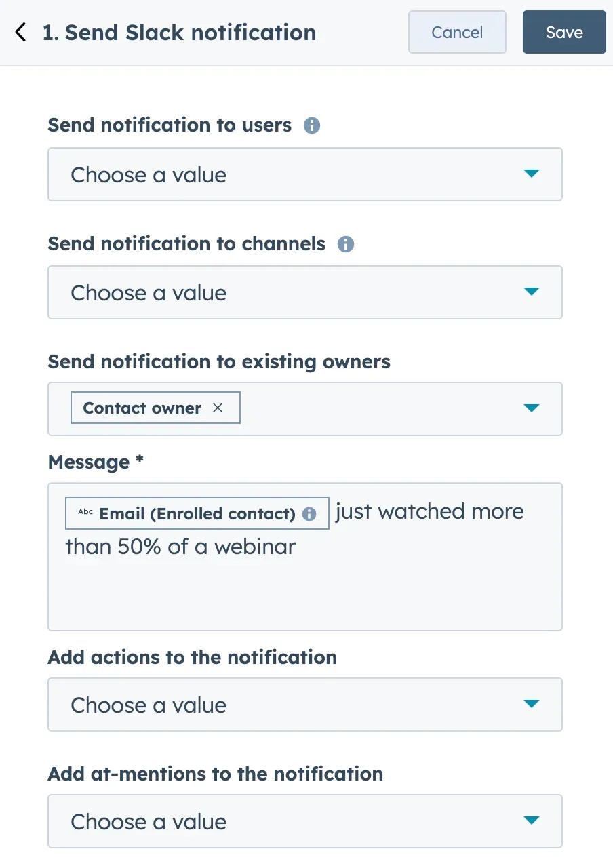Click the Cancel button
This screenshot has width=613, height=868.
(457, 32)
